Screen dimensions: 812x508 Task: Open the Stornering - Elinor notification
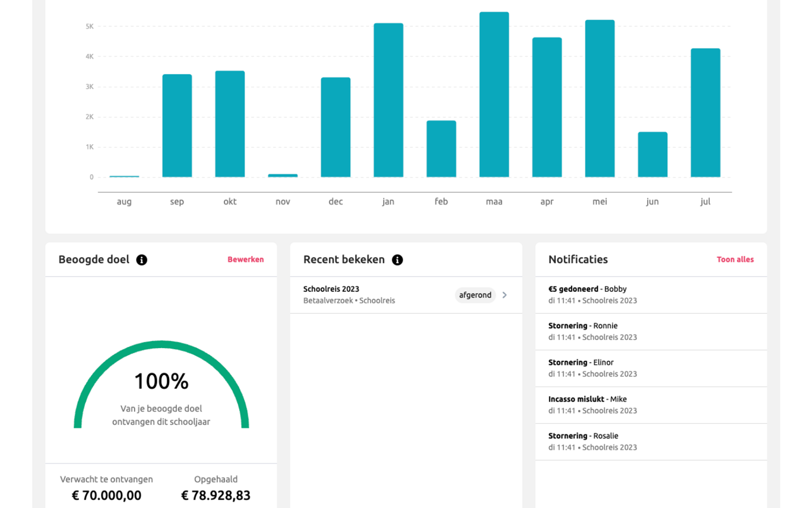pyautogui.click(x=651, y=368)
